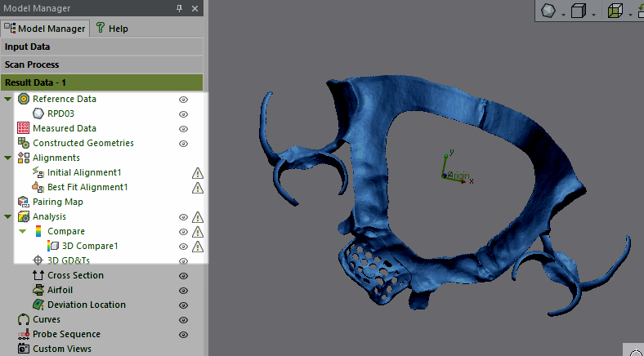Select the RPD03 mesh icon
This screenshot has height=356, width=644.
pos(38,113)
